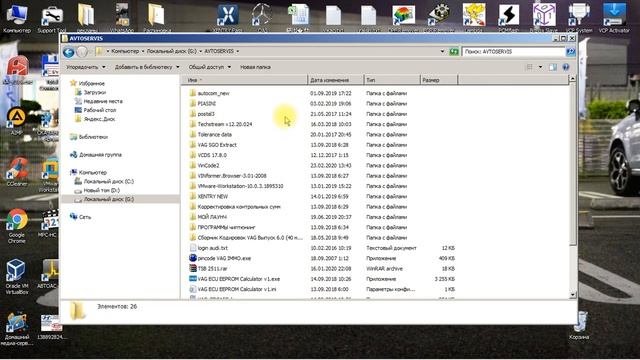Click the Back navigation arrow in Explorer
The width and height of the screenshot is (640, 360).
69,52
